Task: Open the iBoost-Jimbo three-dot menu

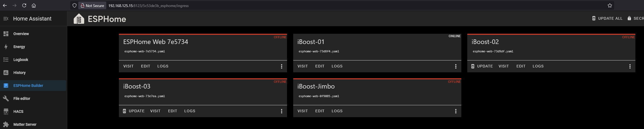Action: (456, 111)
